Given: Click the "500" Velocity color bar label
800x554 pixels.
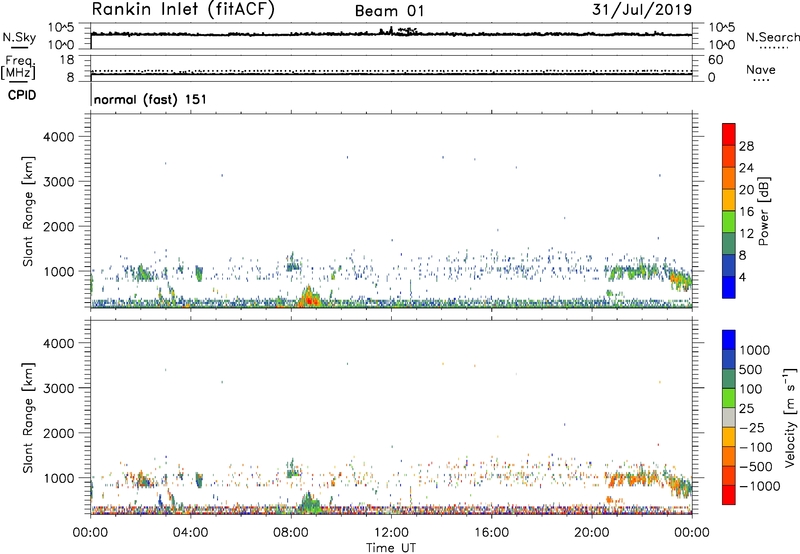Looking at the screenshot, I should coord(751,370).
